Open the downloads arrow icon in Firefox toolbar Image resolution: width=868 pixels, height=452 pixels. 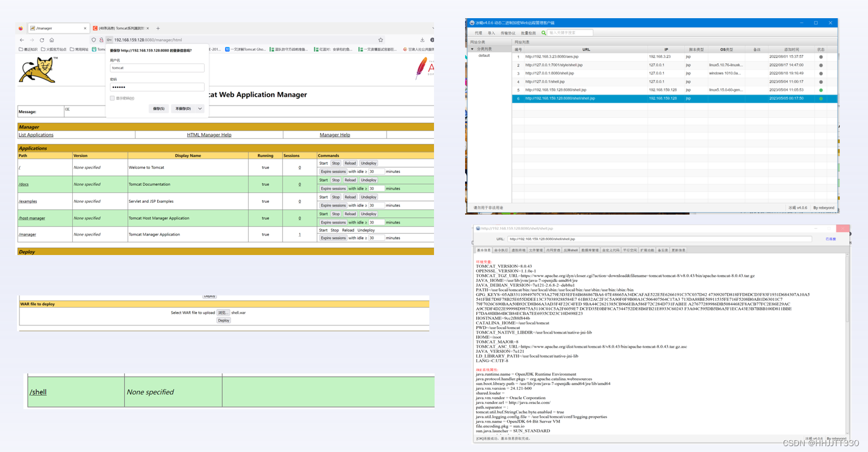pyautogui.click(x=422, y=40)
